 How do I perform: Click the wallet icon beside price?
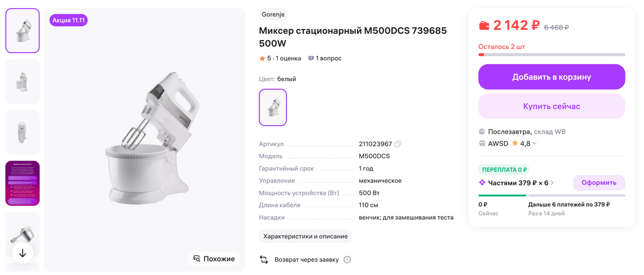point(484,25)
